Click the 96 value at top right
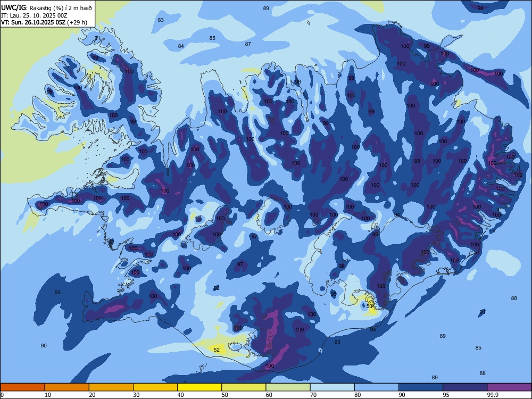Screen dimensions: 532x399 click(480, 8)
